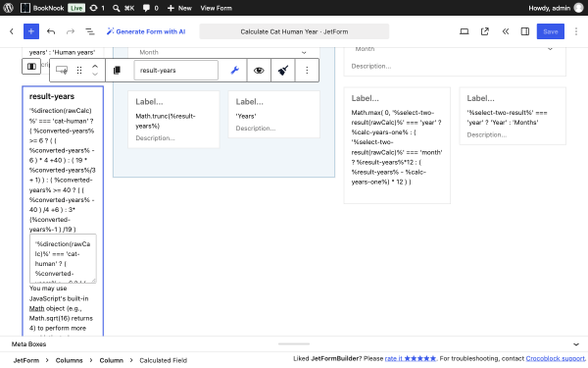Open the Calculate Cat Human Year title bar
The image size is (588, 368).
(294, 31)
